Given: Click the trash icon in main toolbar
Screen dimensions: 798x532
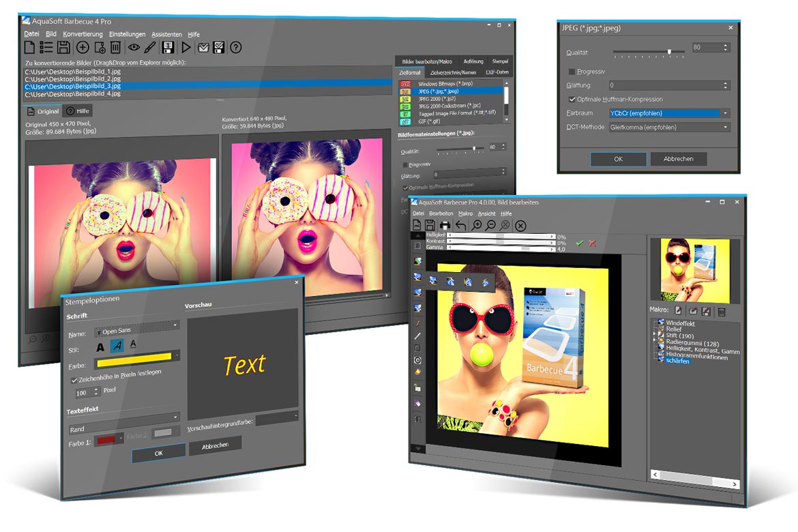Looking at the screenshot, I should [x=116, y=47].
